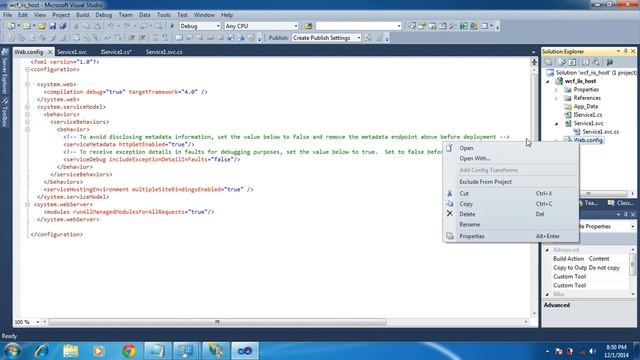
Task: Open the empty Find combo box dropdown
Action: coord(399,26)
